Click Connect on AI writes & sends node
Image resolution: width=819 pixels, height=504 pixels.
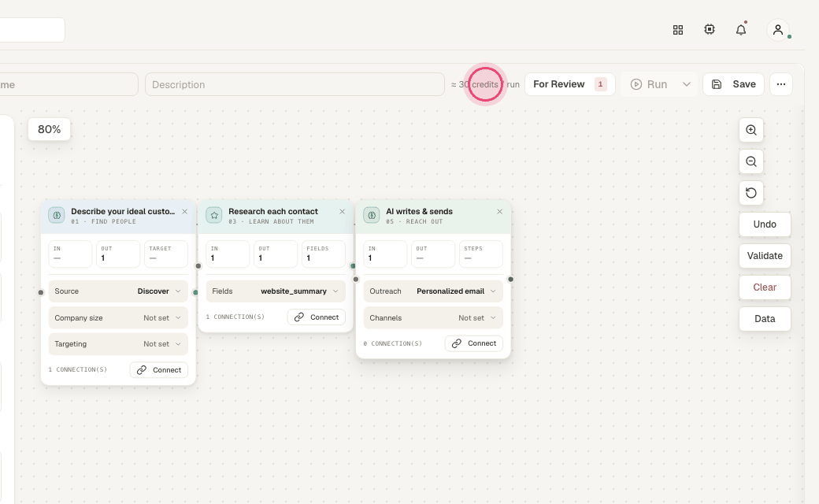click(474, 343)
